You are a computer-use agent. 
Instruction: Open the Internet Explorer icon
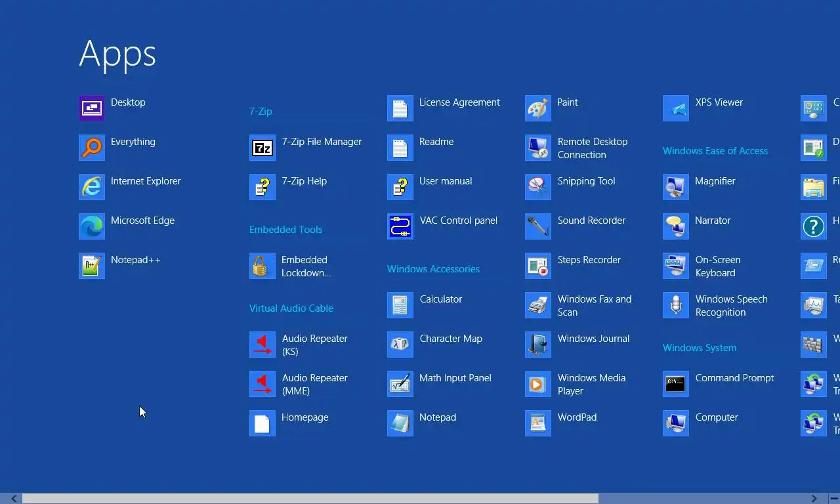(92, 187)
